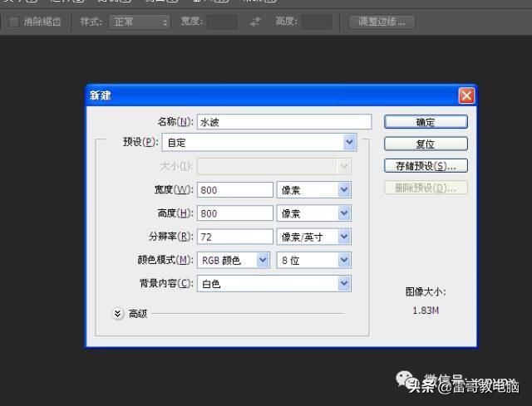This screenshot has height=406, width=532.
Task: Click the 高度 value field
Action: point(234,213)
